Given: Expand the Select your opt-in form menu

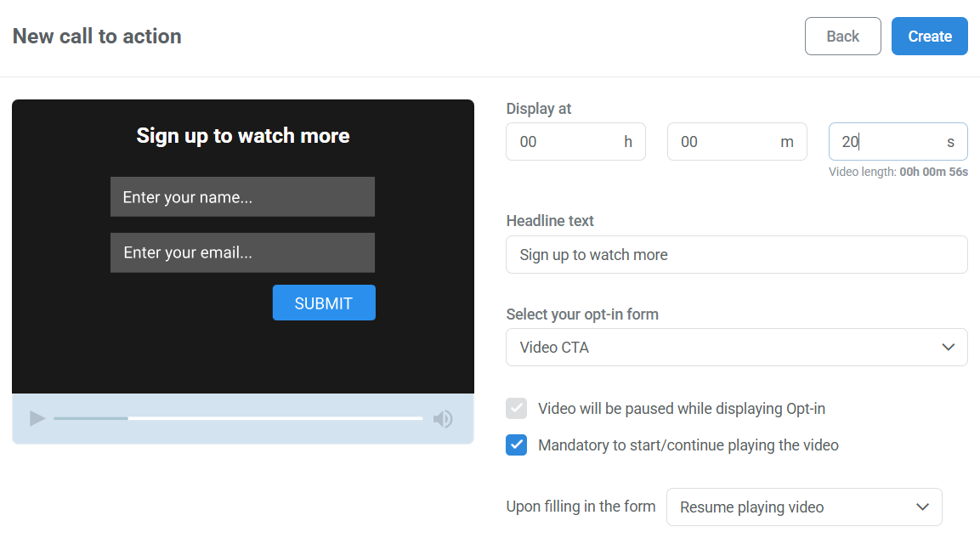Looking at the screenshot, I should (736, 347).
